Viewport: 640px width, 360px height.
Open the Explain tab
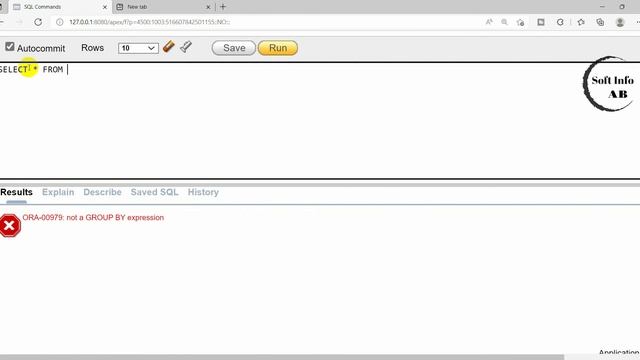coord(58,192)
